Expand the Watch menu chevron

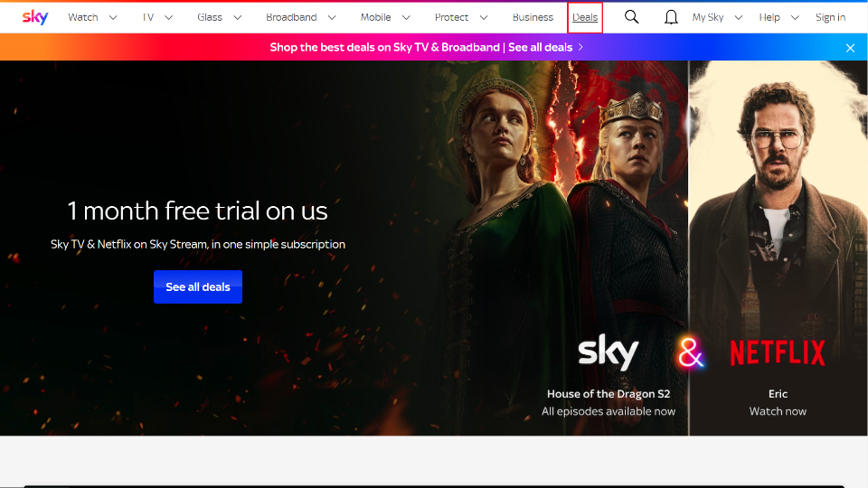[113, 18]
